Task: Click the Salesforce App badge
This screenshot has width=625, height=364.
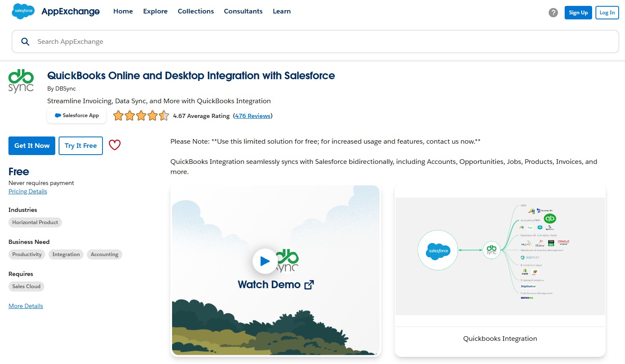Action: click(76, 115)
